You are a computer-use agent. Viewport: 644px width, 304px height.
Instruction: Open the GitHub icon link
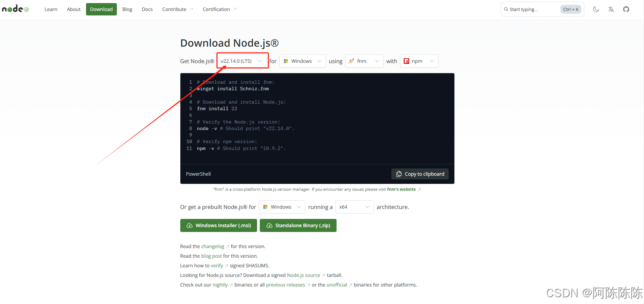(x=626, y=9)
